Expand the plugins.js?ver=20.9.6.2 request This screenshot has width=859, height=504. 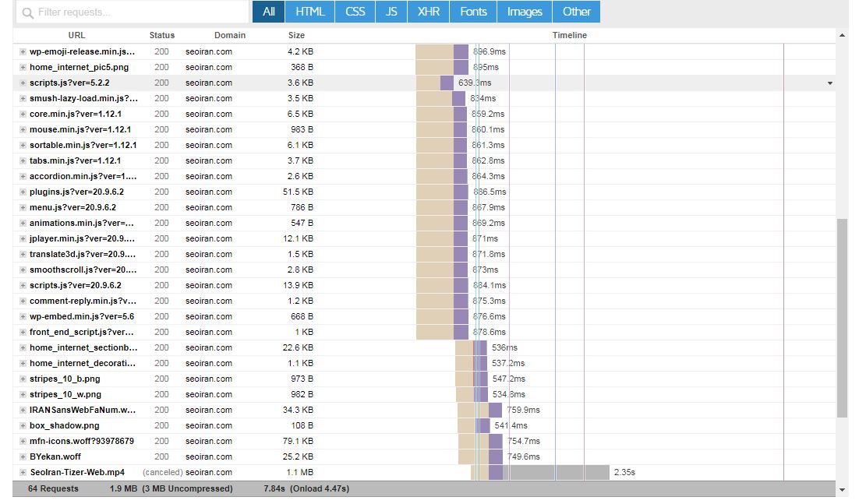click(x=23, y=192)
